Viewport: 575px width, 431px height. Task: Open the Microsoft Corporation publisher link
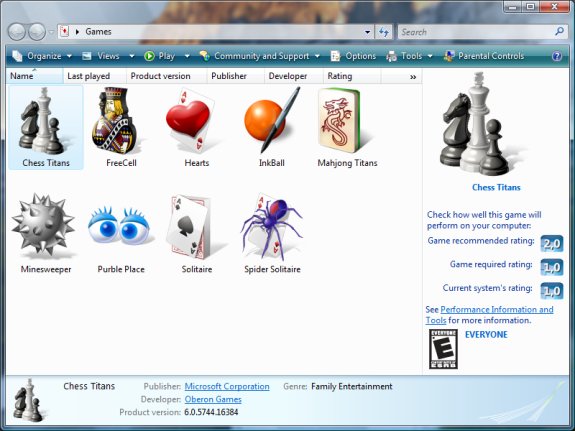click(x=227, y=386)
